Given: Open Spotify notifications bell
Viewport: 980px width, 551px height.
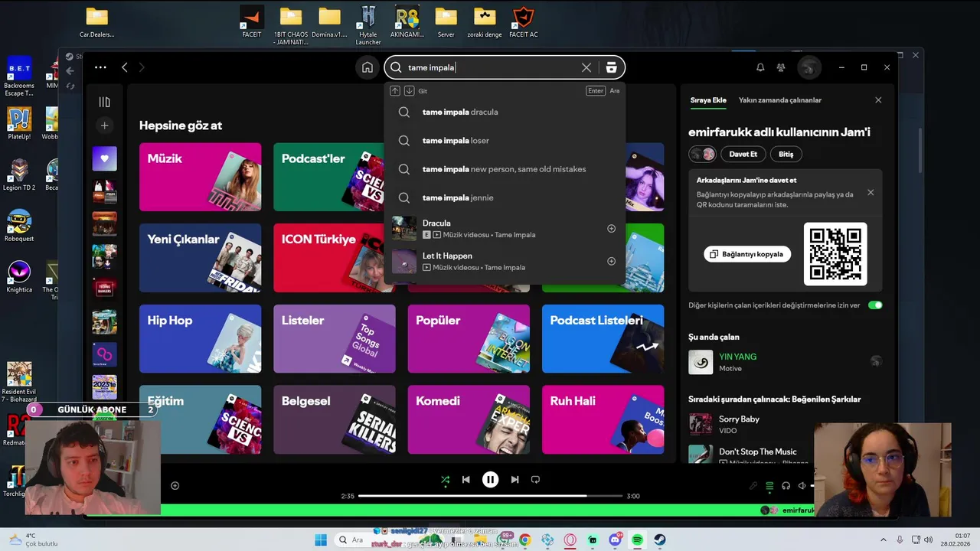Looking at the screenshot, I should [760, 67].
